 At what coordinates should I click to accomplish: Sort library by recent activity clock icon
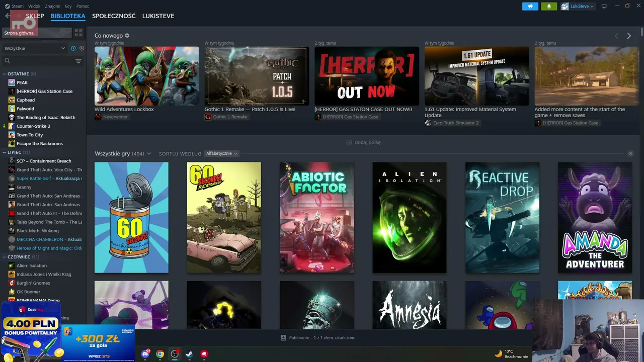tap(73, 48)
